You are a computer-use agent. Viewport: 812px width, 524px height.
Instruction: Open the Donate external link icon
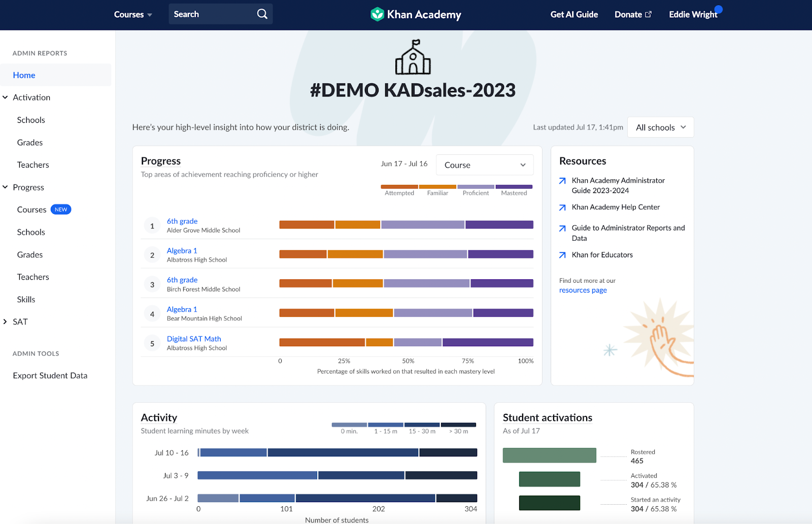click(x=648, y=14)
